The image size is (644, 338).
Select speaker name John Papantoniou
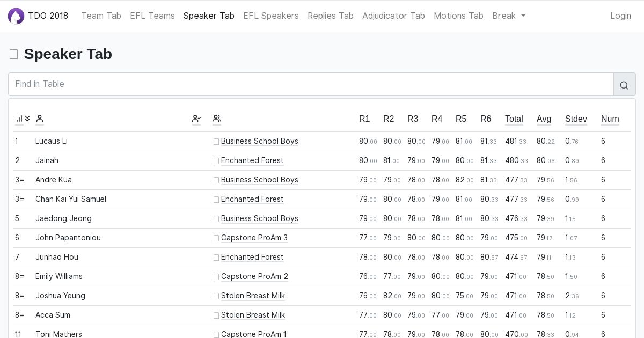[68, 238]
